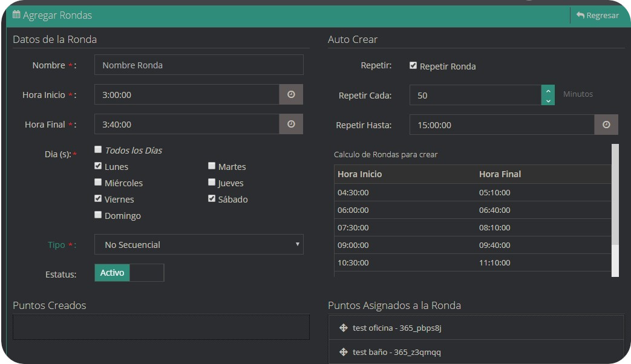
Task: Check the Martes checkbox
Action: point(212,166)
